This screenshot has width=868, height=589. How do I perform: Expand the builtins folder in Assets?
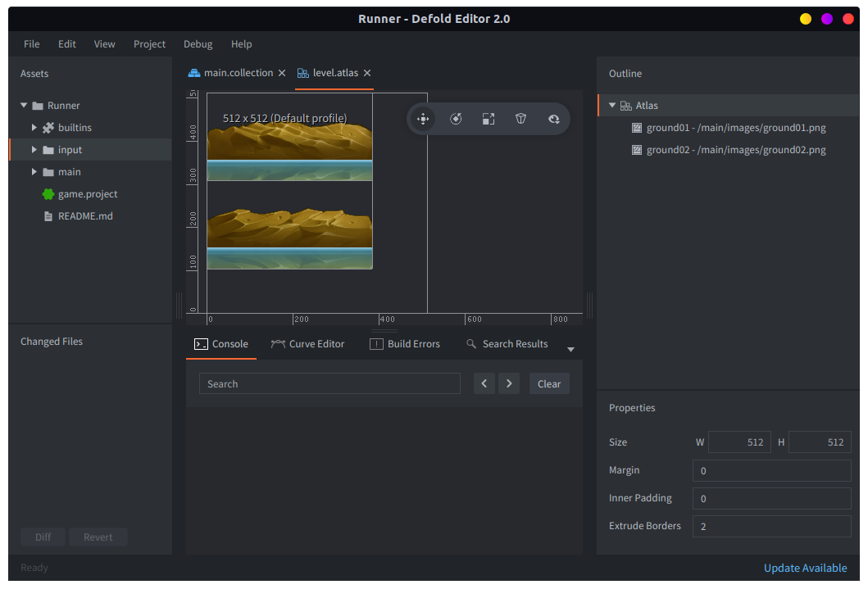(x=34, y=127)
